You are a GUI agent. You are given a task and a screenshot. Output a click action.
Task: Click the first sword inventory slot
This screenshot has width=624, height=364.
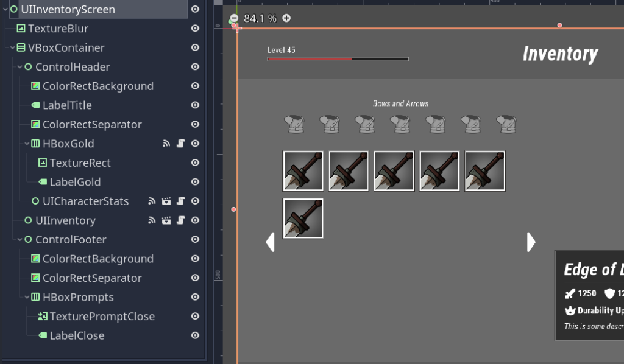pos(303,171)
